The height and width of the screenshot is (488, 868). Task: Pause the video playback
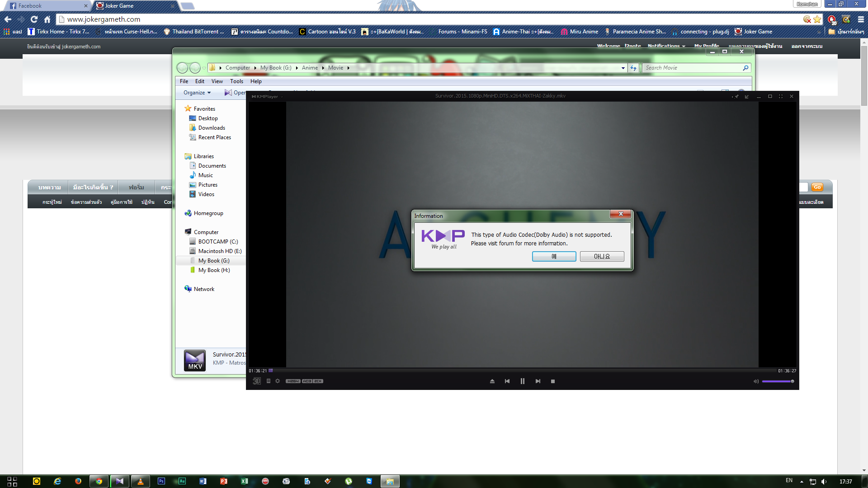[x=523, y=381]
